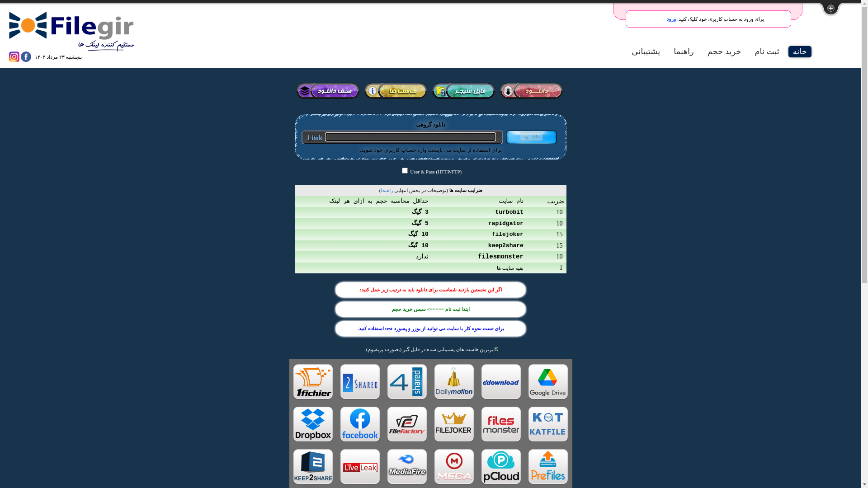The width and height of the screenshot is (868, 488).
Task: Expand the top panel plus button
Action: 830,8
